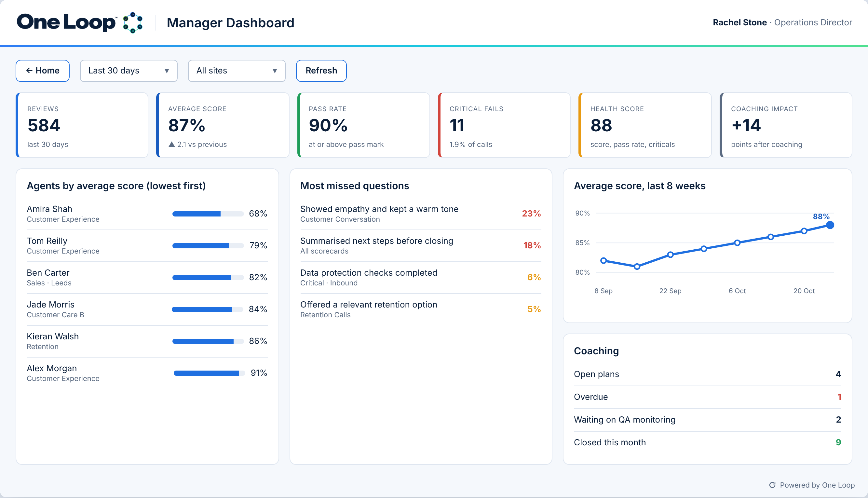
Task: Open Showed empathy and kept a warm tone
Action: click(421, 214)
